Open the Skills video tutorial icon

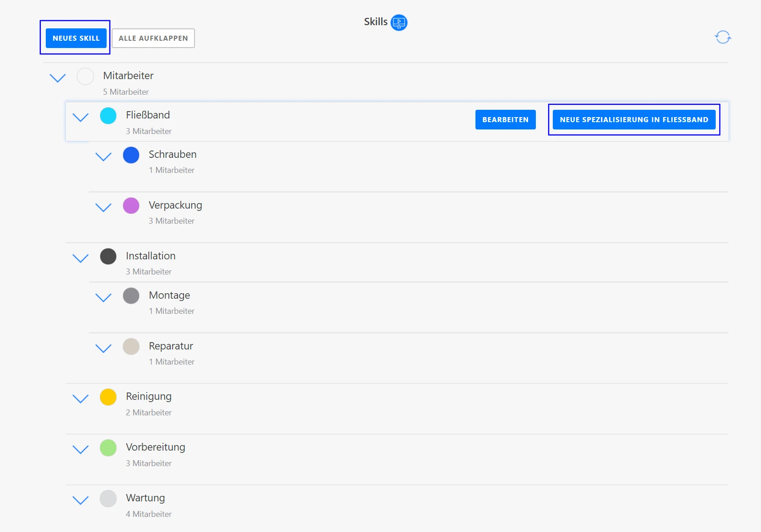tap(399, 22)
